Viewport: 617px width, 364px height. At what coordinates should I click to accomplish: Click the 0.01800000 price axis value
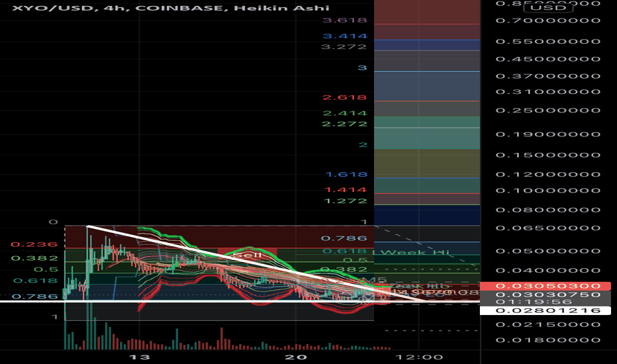click(548, 340)
